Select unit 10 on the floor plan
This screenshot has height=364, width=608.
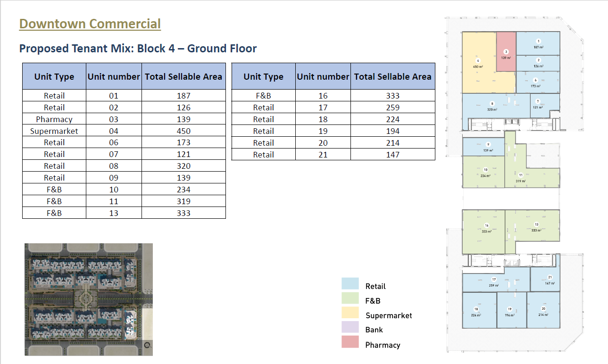(x=483, y=173)
